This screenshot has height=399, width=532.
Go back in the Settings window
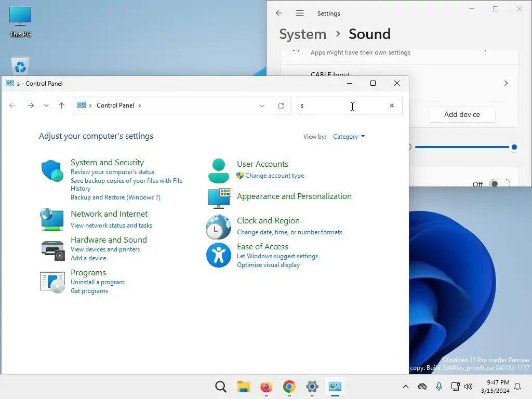coord(279,13)
